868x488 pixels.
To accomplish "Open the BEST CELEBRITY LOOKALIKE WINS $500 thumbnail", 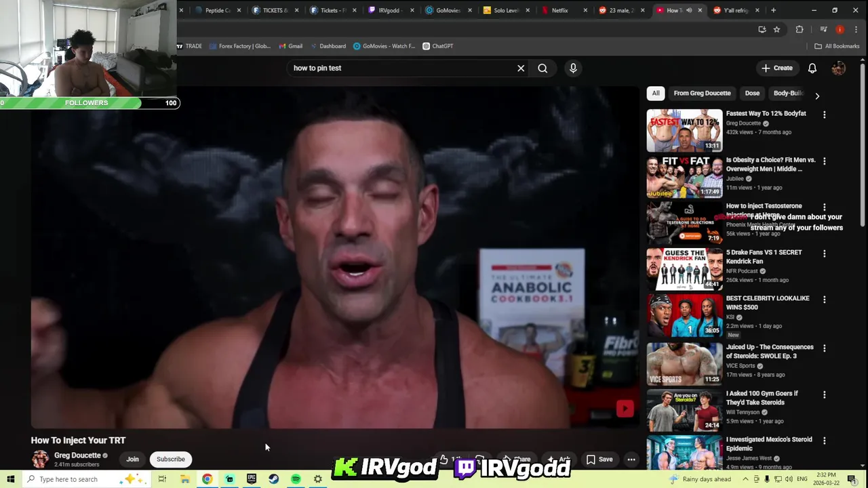I will point(684,315).
